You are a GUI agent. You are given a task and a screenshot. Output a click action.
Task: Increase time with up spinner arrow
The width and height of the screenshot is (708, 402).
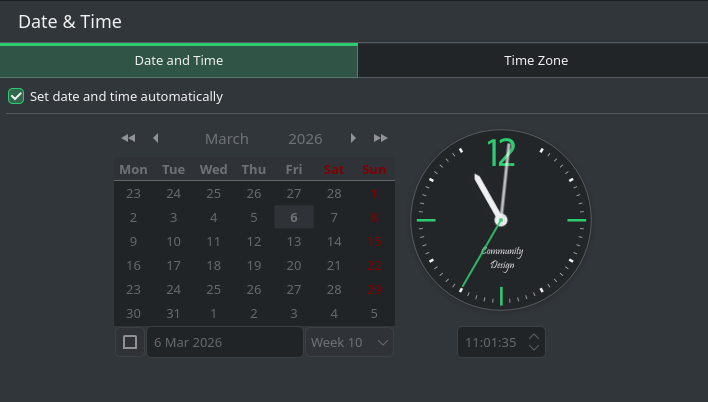pyautogui.click(x=534, y=336)
